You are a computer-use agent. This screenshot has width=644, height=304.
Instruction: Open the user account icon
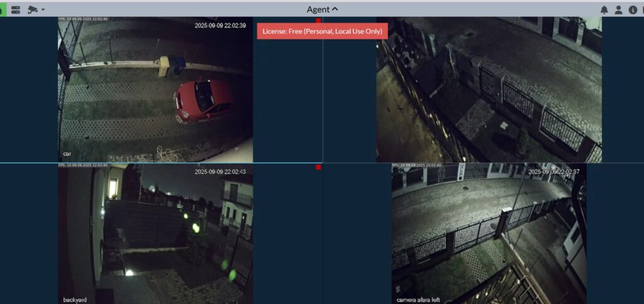click(x=618, y=9)
